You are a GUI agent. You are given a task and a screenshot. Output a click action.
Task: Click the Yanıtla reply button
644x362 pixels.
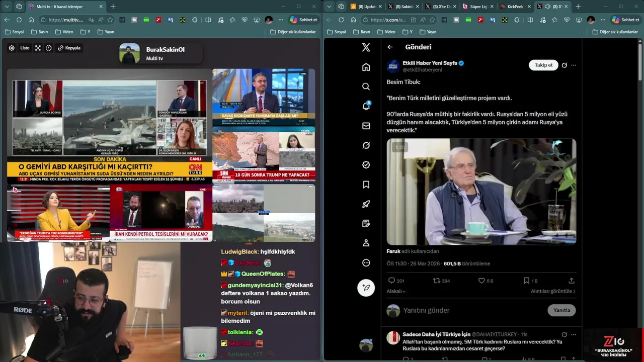click(561, 310)
